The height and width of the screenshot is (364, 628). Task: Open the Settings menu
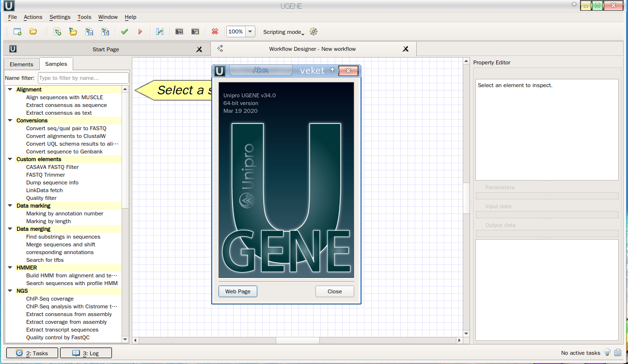click(60, 17)
